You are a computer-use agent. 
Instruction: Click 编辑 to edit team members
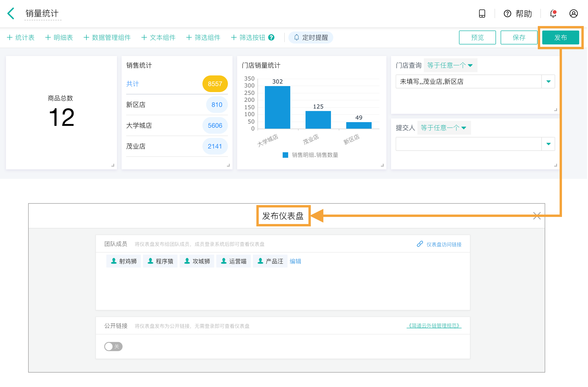pyautogui.click(x=296, y=262)
